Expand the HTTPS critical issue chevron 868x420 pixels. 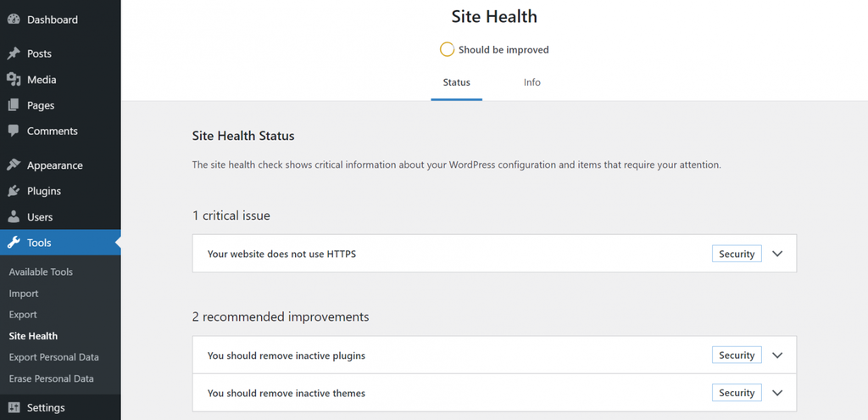[777, 254]
